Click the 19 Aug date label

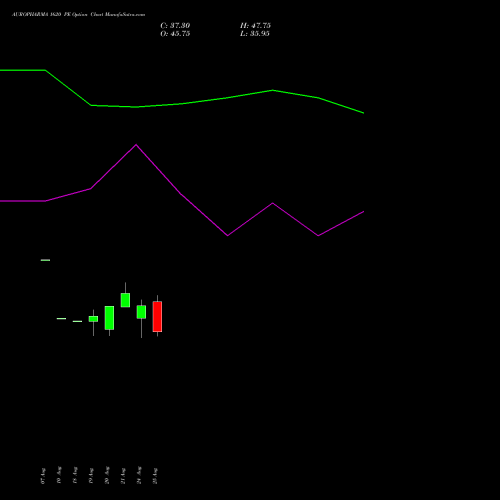(x=91, y=476)
